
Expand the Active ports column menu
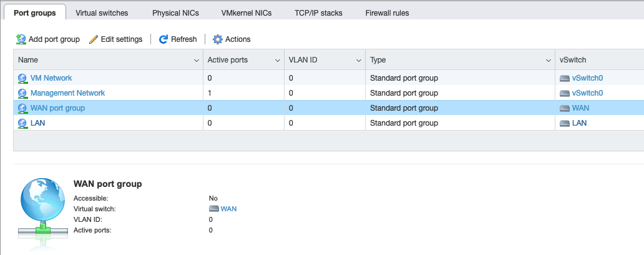click(x=278, y=61)
